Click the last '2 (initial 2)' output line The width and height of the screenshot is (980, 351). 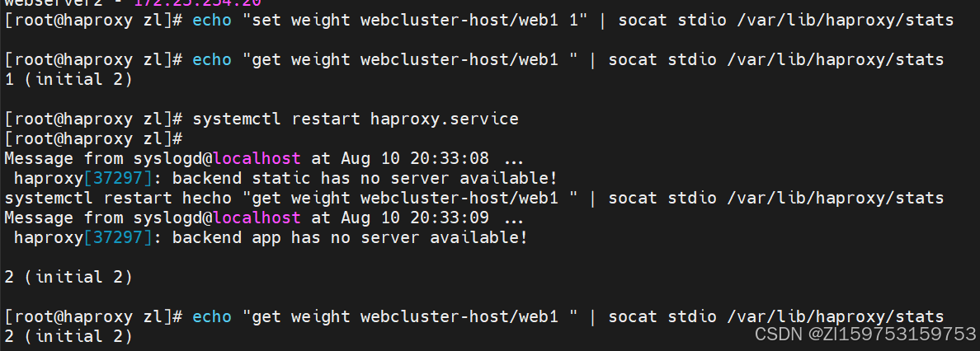[x=68, y=337]
